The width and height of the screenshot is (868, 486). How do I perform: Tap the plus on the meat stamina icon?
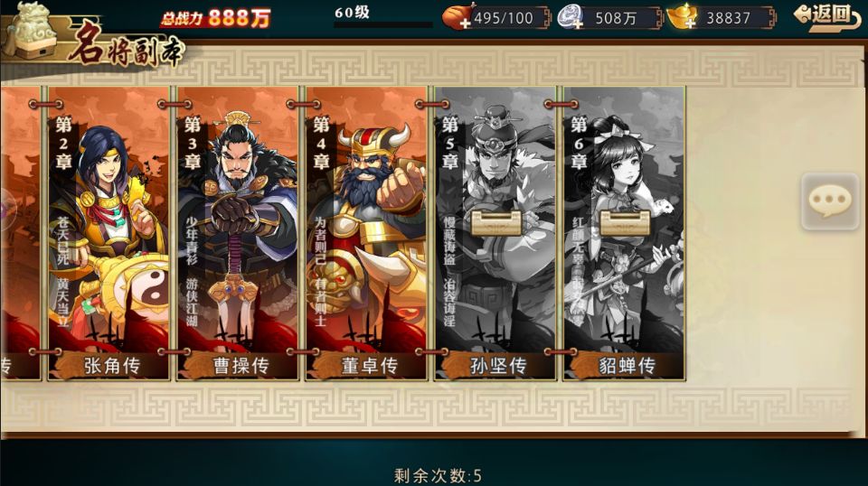pyautogui.click(x=465, y=23)
